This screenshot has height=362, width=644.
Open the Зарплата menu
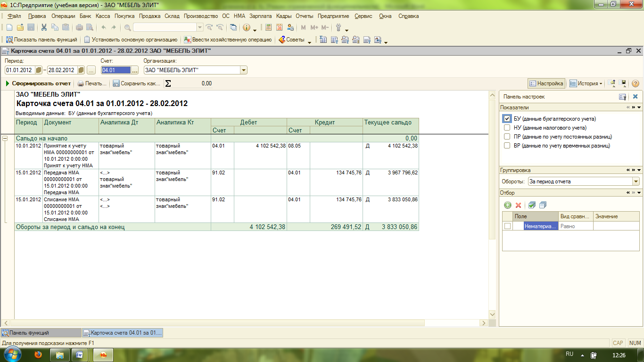click(x=261, y=16)
